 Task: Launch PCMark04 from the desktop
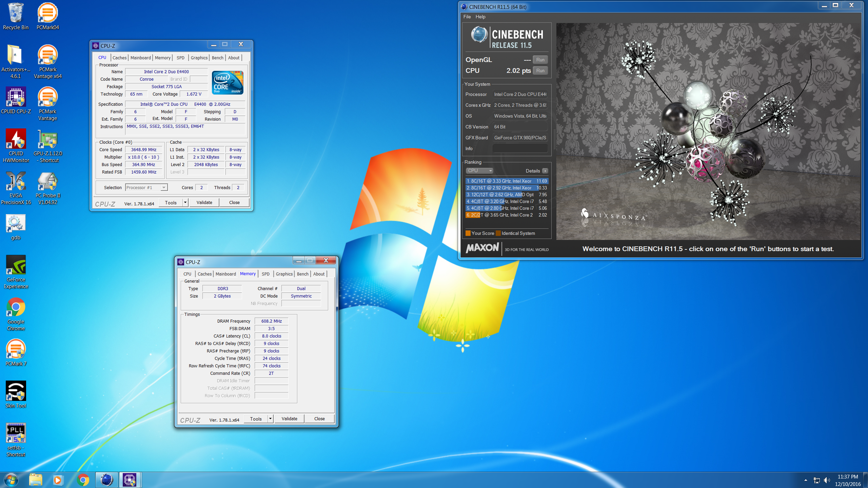[47, 17]
